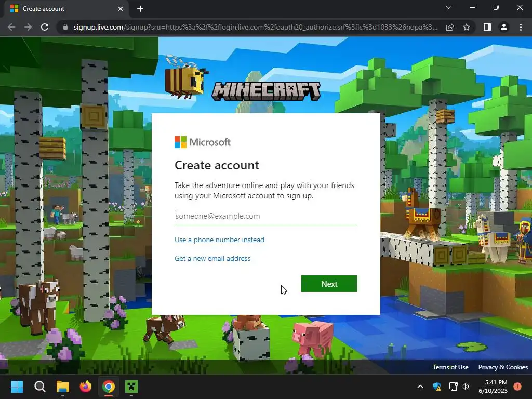This screenshot has height=399, width=532.
Task: Close the Create account tab
Action: click(x=121, y=9)
